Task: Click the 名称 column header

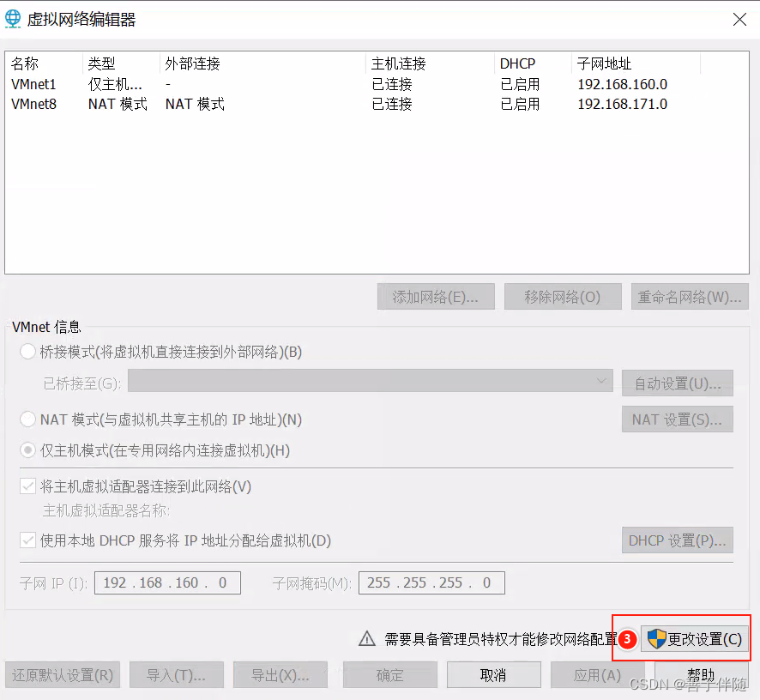Action: coord(44,63)
